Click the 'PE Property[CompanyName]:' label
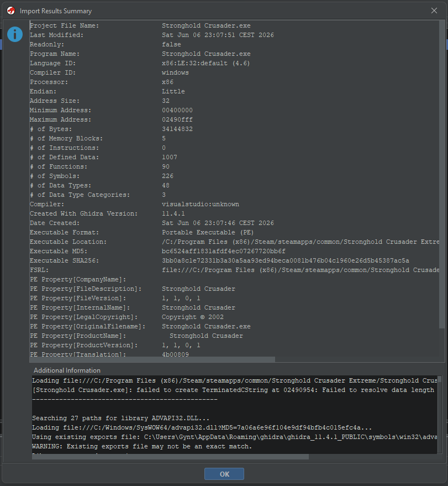 [78, 279]
